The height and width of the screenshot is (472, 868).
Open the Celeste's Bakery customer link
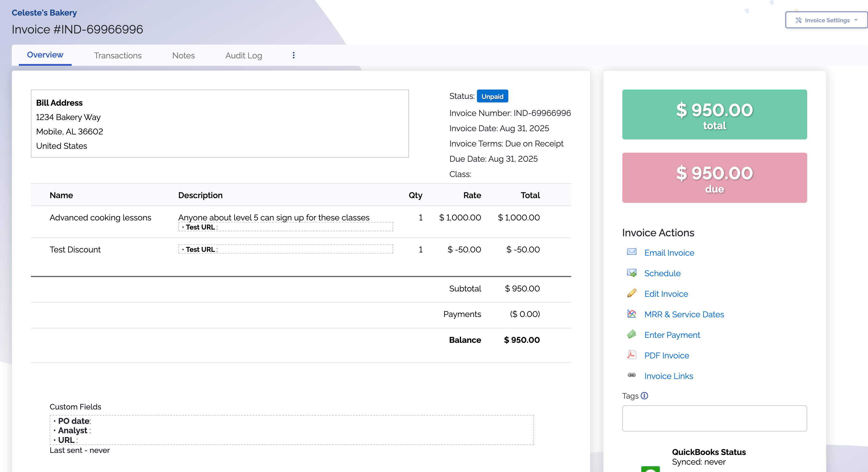(44, 13)
